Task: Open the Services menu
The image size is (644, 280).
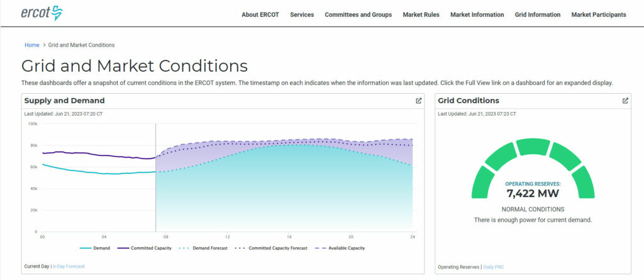Action: 302,14
